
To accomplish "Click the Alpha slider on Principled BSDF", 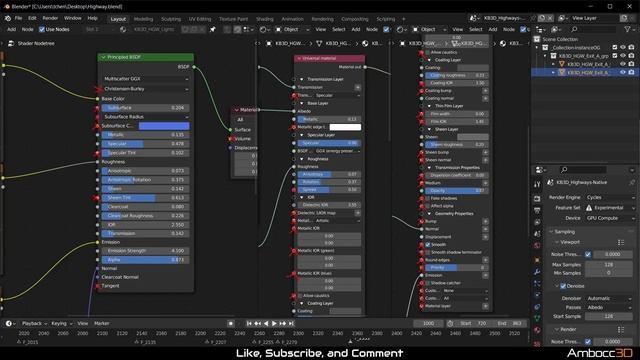I will [145, 260].
